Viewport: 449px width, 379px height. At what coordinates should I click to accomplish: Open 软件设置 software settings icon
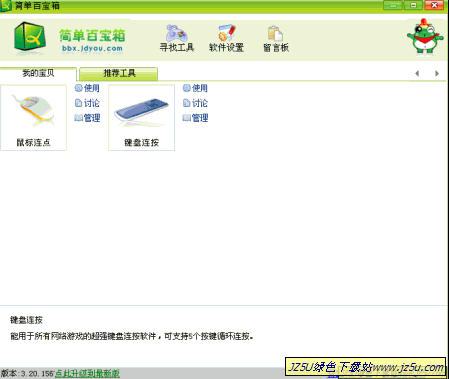pyautogui.click(x=226, y=38)
